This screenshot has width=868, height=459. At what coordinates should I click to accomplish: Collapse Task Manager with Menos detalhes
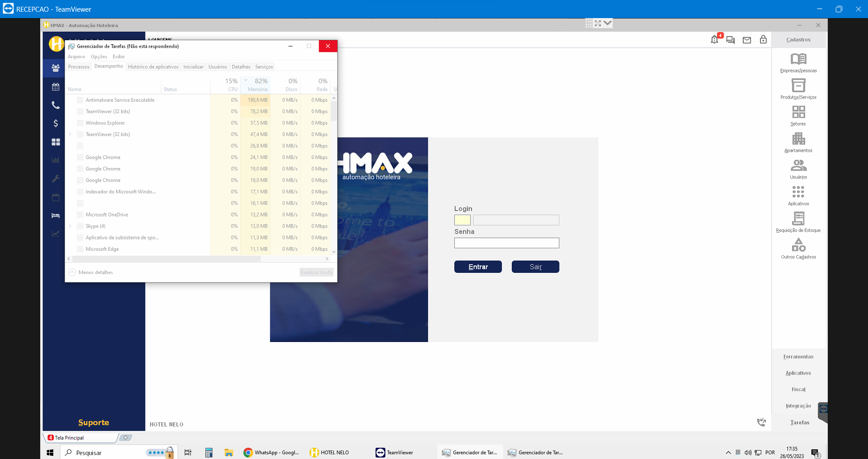pos(91,272)
